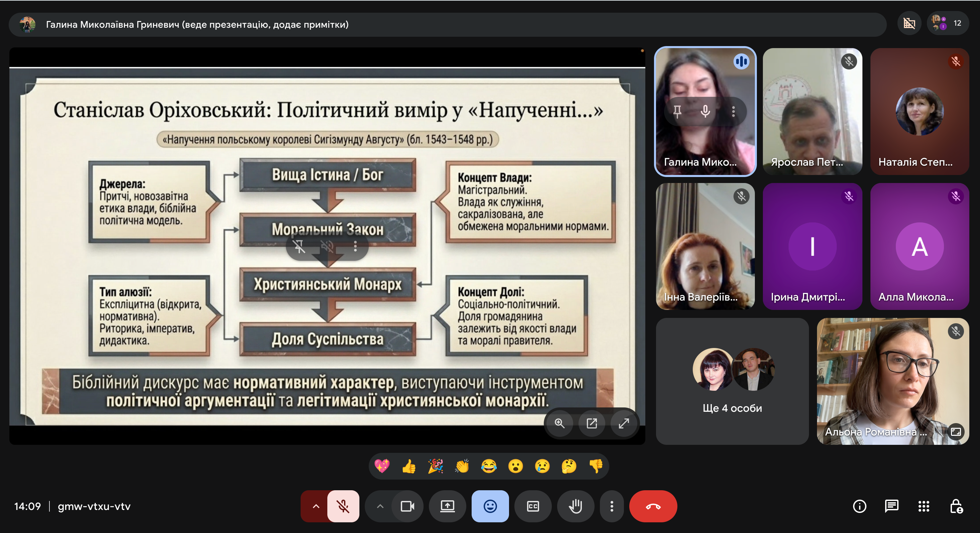Open meeting details info icon
The image size is (980, 533).
point(859,506)
